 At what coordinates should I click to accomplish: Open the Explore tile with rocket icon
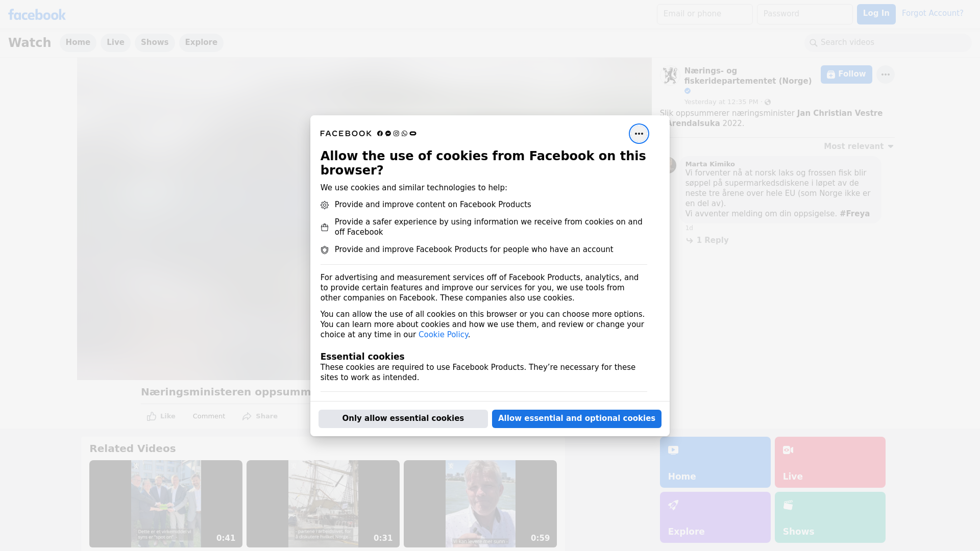click(x=715, y=517)
